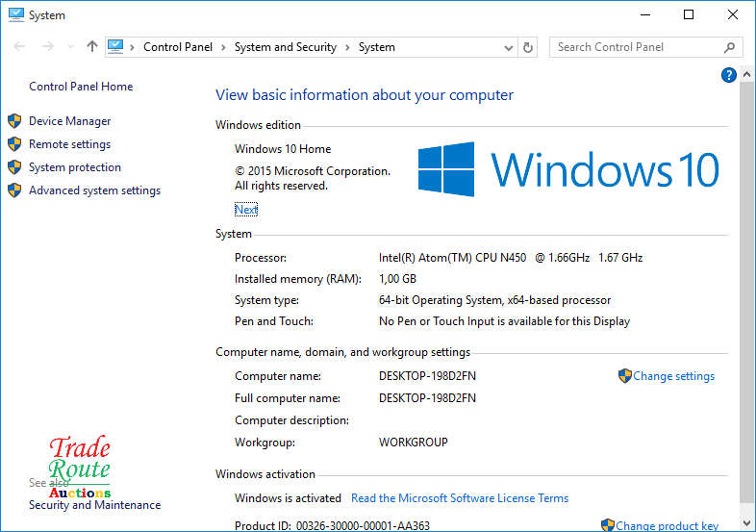The height and width of the screenshot is (532, 756).
Task: Click the Refresh icon beside address bar
Action: coord(528,47)
